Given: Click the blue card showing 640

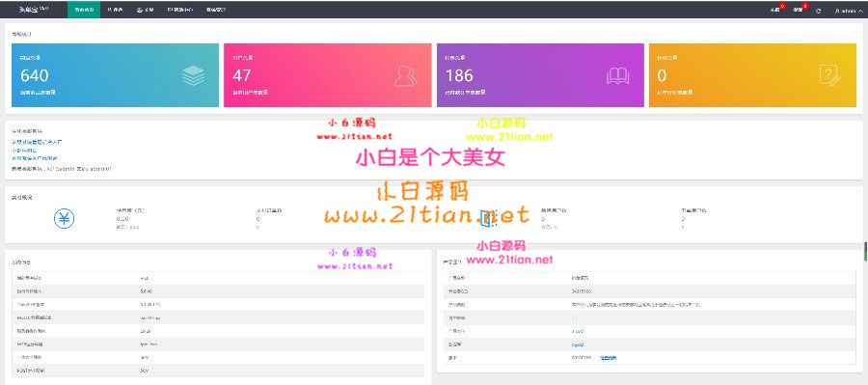Looking at the screenshot, I should (x=115, y=75).
